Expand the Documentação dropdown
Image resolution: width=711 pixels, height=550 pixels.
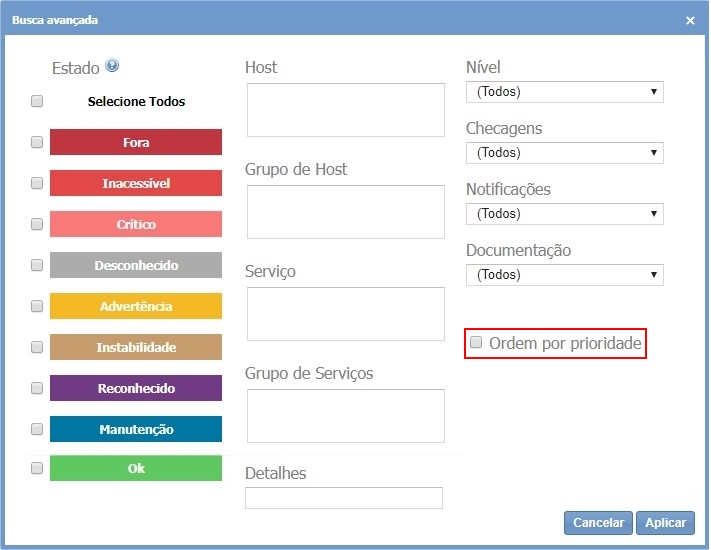(564, 275)
